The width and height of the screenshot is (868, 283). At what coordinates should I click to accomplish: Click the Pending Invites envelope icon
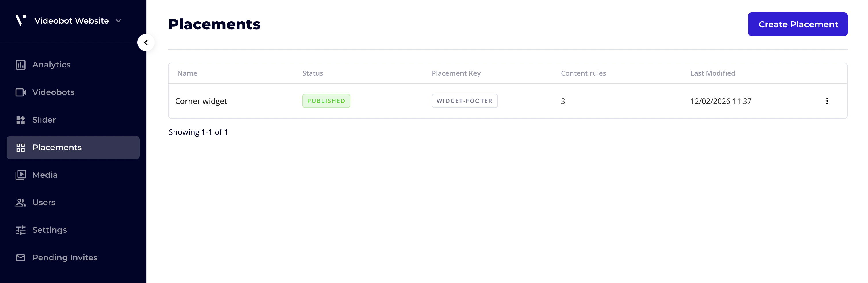(21, 258)
